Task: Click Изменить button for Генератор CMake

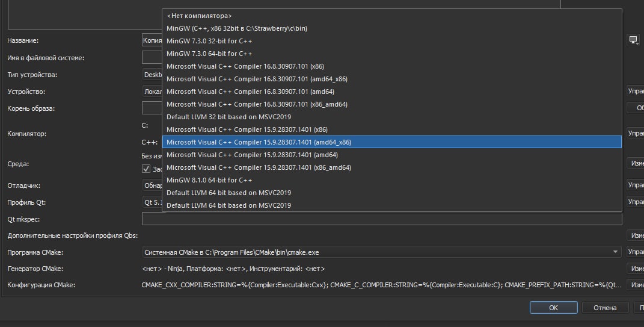Action: 636,268
